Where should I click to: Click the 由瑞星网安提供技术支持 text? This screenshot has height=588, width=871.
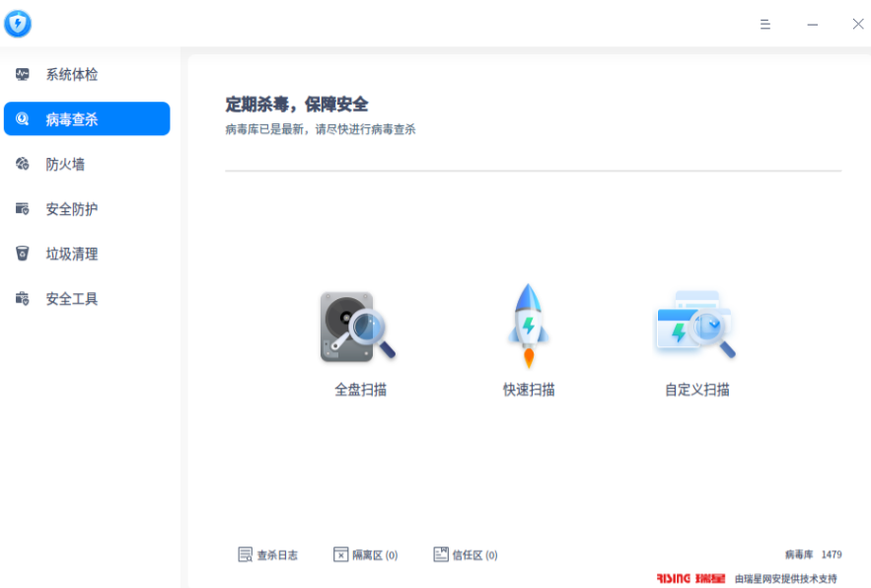(x=786, y=579)
